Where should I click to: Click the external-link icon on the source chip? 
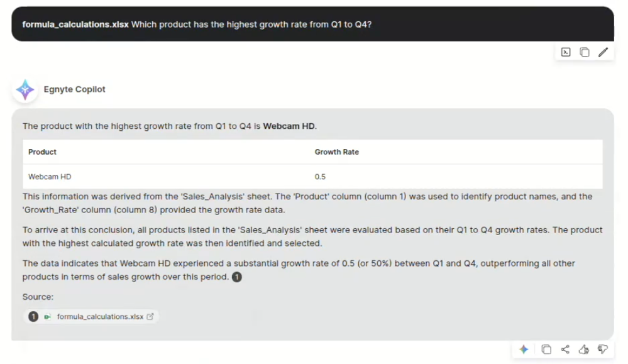(150, 317)
